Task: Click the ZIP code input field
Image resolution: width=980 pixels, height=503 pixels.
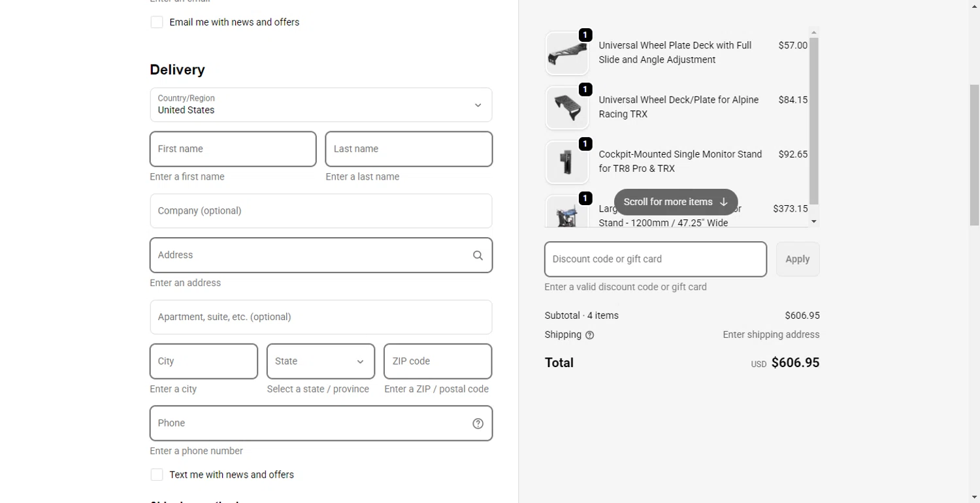Action: pos(437,361)
